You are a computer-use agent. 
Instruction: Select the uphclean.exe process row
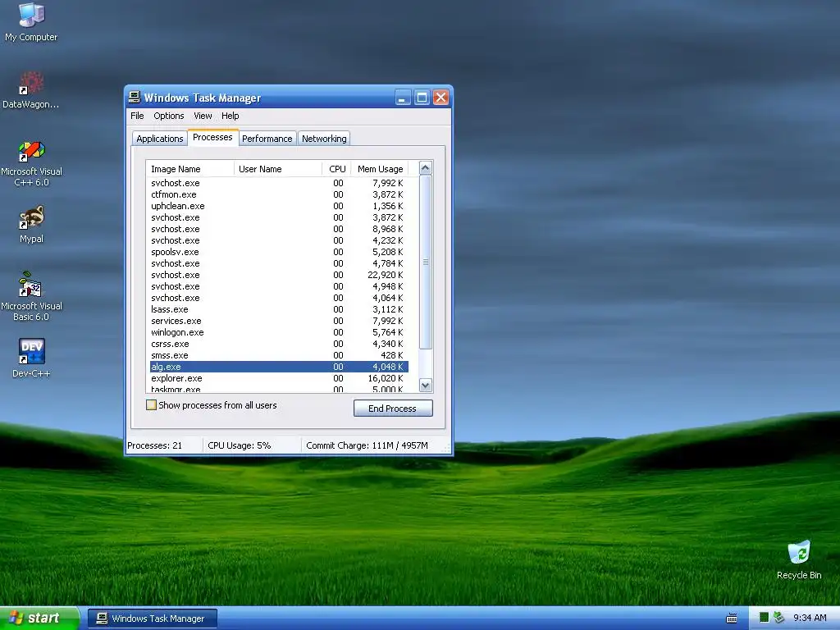(279, 206)
